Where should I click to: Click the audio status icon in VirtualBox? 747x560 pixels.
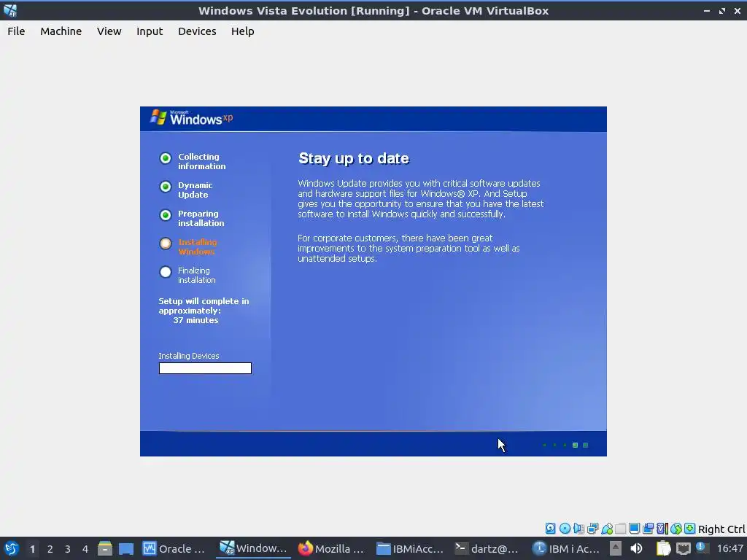(x=578, y=528)
